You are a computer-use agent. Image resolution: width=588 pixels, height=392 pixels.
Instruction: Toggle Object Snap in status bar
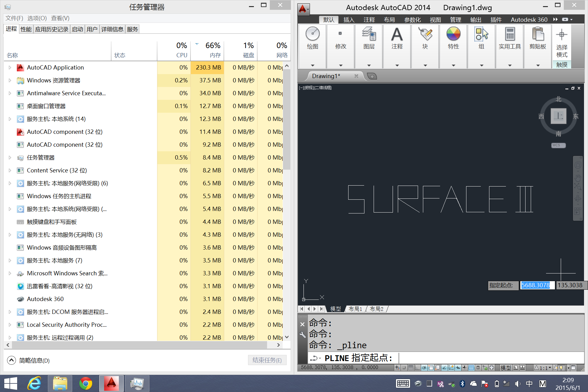(x=431, y=368)
